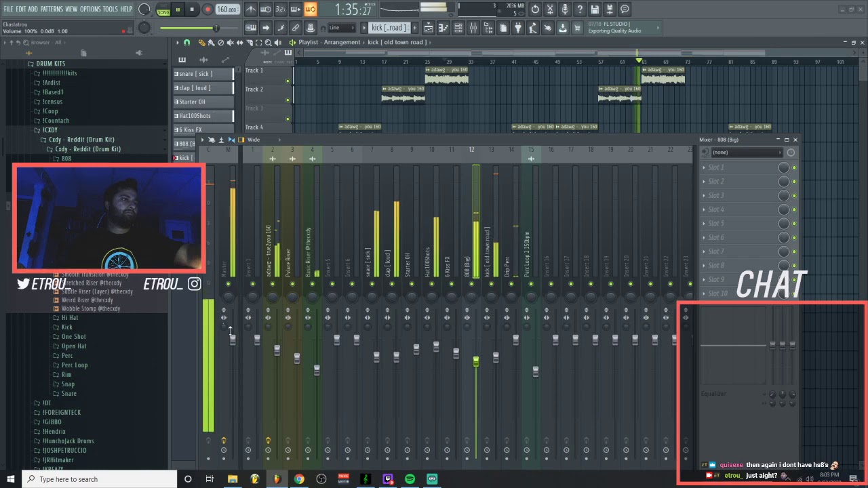Click the audio editor cut icon
Image resolution: width=868 pixels, height=488 pixels.
(550, 9)
